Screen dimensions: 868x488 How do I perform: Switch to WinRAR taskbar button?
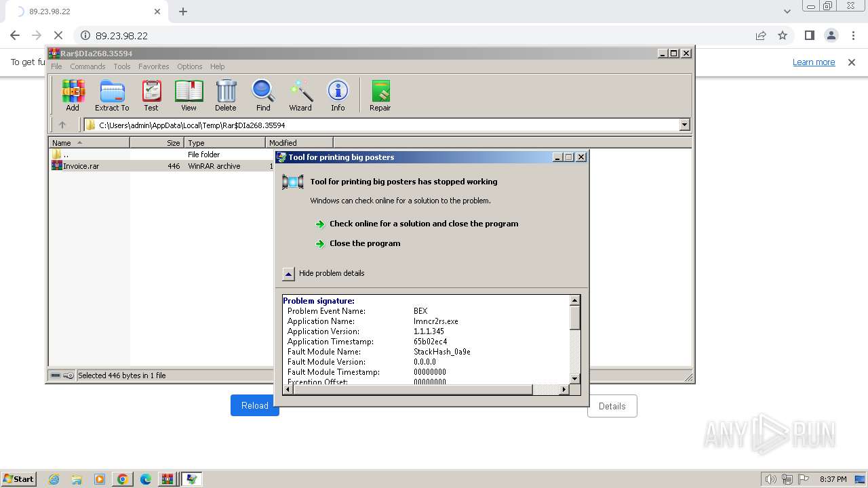[x=167, y=479]
